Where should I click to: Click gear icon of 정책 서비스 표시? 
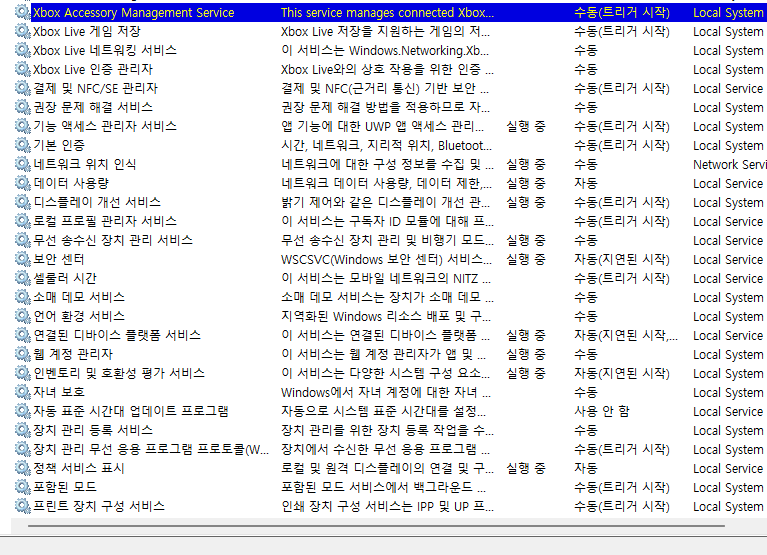(23, 468)
